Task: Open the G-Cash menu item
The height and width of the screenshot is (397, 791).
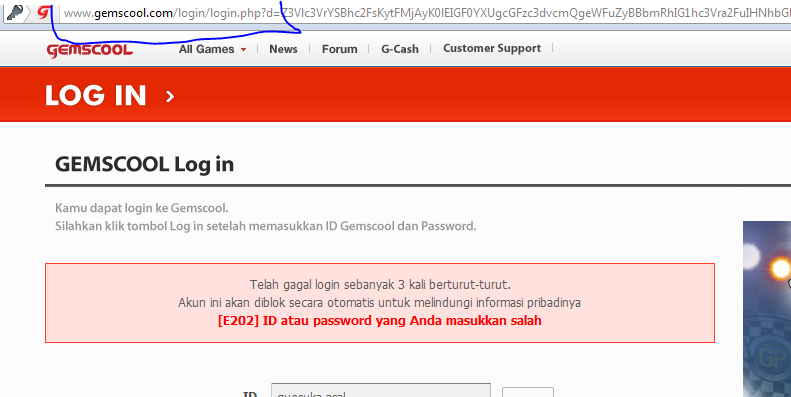Action: point(400,49)
